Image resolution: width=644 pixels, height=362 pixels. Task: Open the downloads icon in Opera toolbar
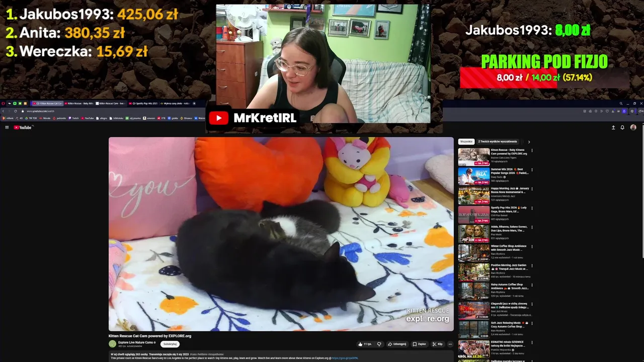click(x=613, y=111)
